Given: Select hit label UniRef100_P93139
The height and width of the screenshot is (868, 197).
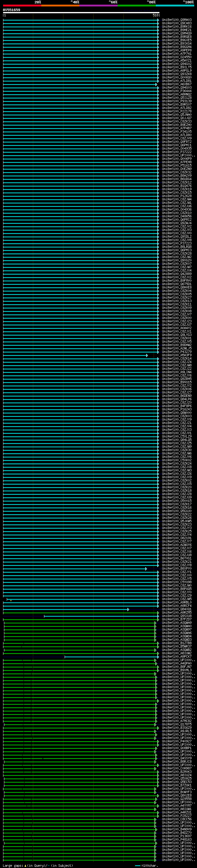Looking at the screenshot, I should click(x=177, y=101).
